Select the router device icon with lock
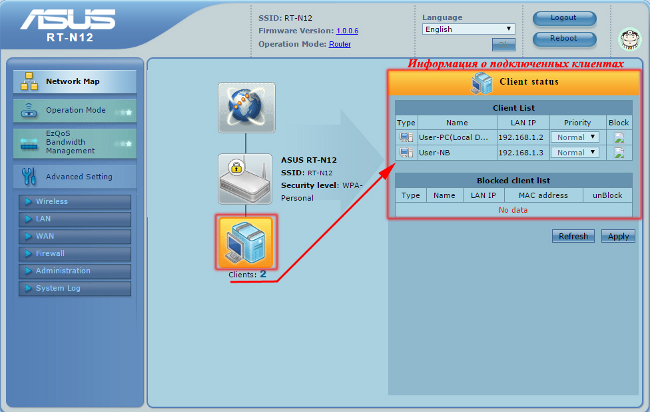650x412 pixels. 245,179
